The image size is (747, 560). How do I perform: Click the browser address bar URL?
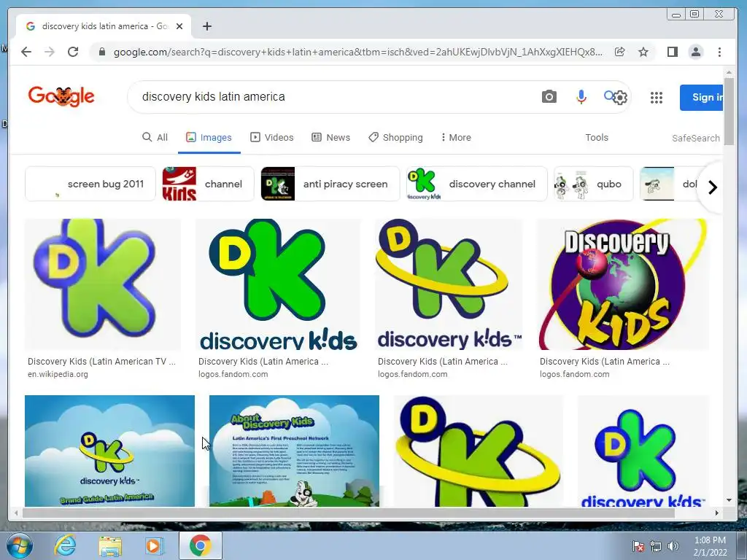[357, 52]
